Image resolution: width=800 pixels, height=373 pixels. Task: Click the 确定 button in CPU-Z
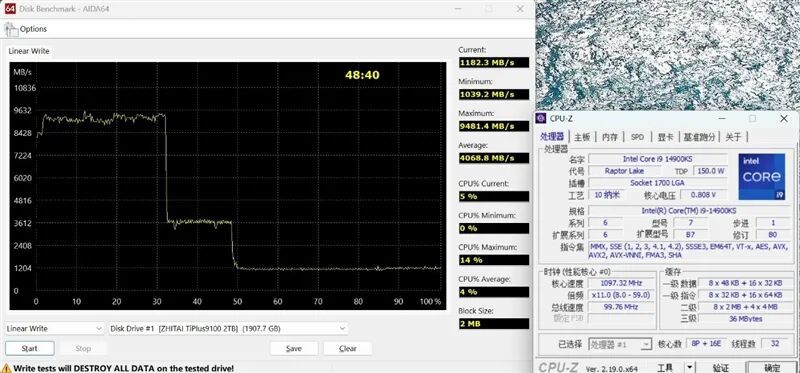(772, 367)
